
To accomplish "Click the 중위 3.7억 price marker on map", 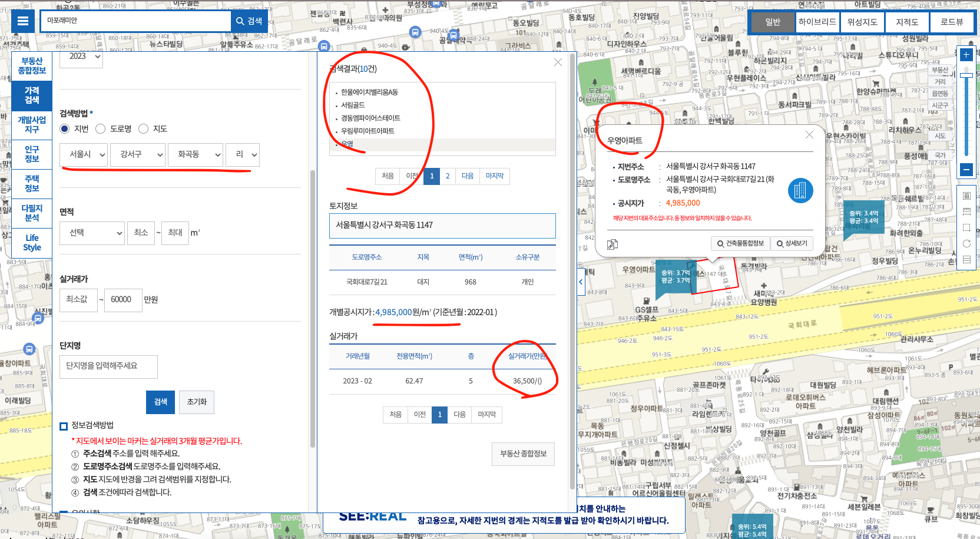I will tap(676, 278).
